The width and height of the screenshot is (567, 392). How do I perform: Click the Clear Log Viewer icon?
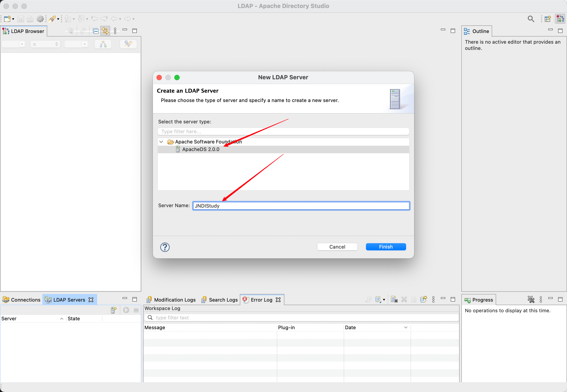pos(394,299)
